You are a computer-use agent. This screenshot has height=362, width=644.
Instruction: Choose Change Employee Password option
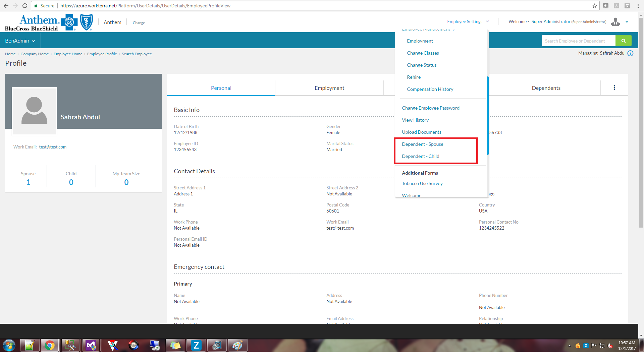pos(430,108)
